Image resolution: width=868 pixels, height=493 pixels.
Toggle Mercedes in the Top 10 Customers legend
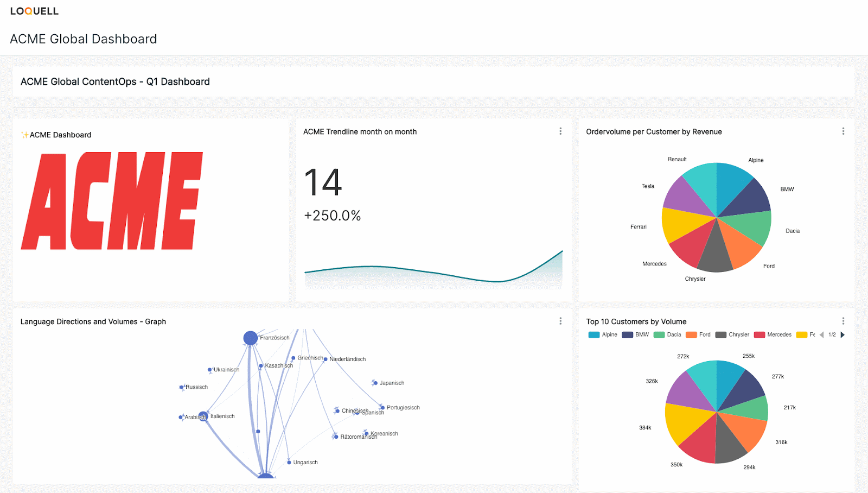pos(773,335)
